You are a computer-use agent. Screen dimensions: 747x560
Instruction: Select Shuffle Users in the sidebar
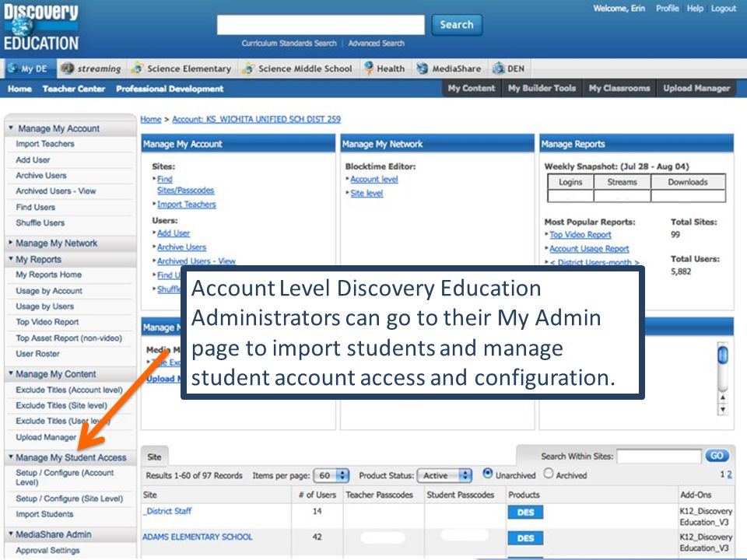point(40,223)
